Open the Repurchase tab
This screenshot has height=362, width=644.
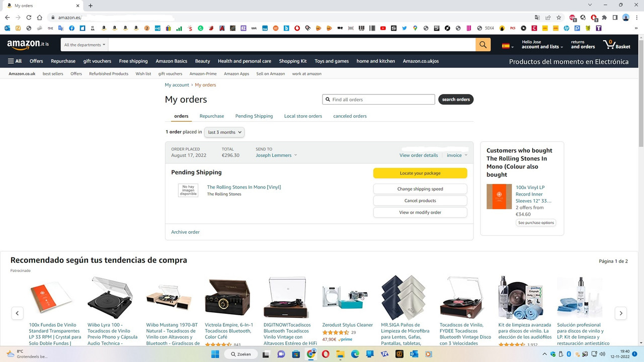coord(211,116)
